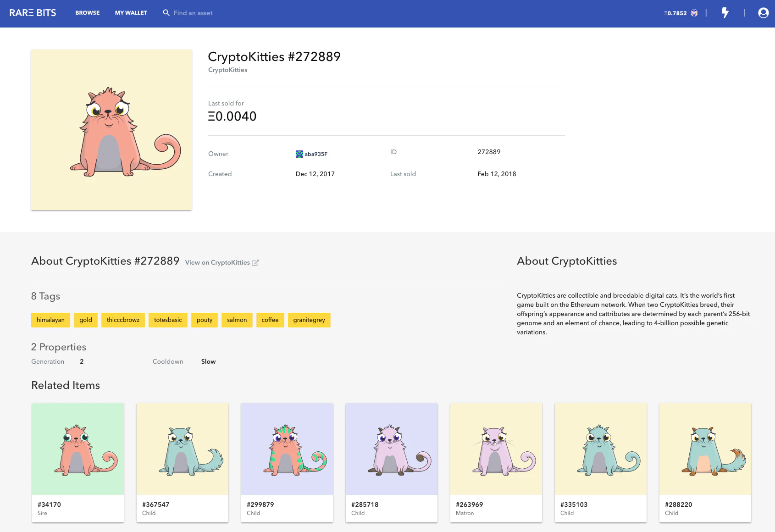Focus the Find an asset search field

click(x=193, y=13)
